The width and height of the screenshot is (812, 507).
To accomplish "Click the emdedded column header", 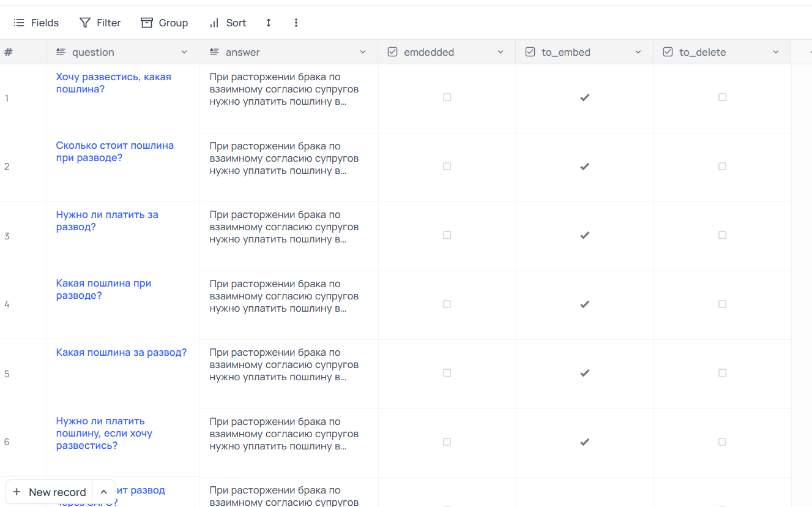I will pyautogui.click(x=429, y=52).
